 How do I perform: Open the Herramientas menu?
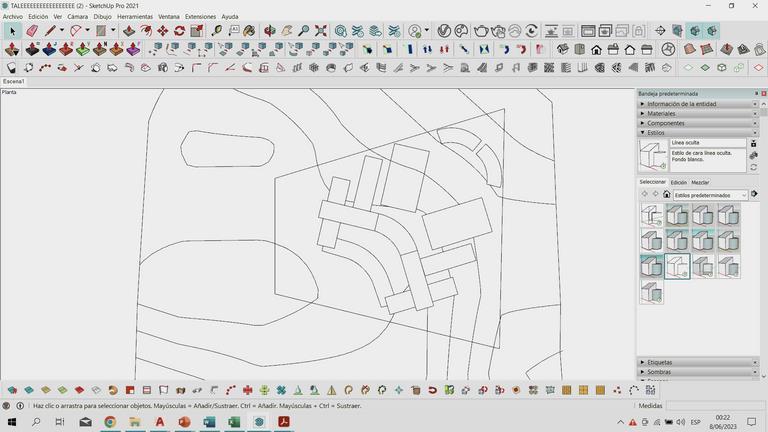pos(135,17)
